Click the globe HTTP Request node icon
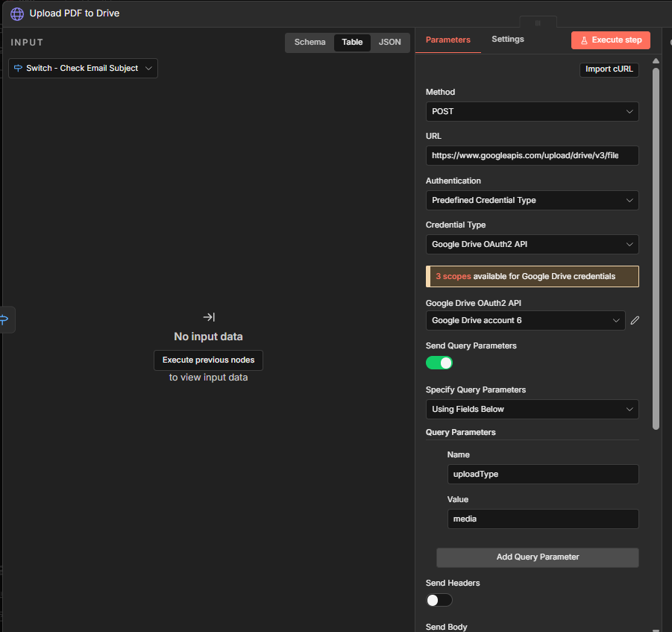Screen dimensions: 672x632 [16, 13]
